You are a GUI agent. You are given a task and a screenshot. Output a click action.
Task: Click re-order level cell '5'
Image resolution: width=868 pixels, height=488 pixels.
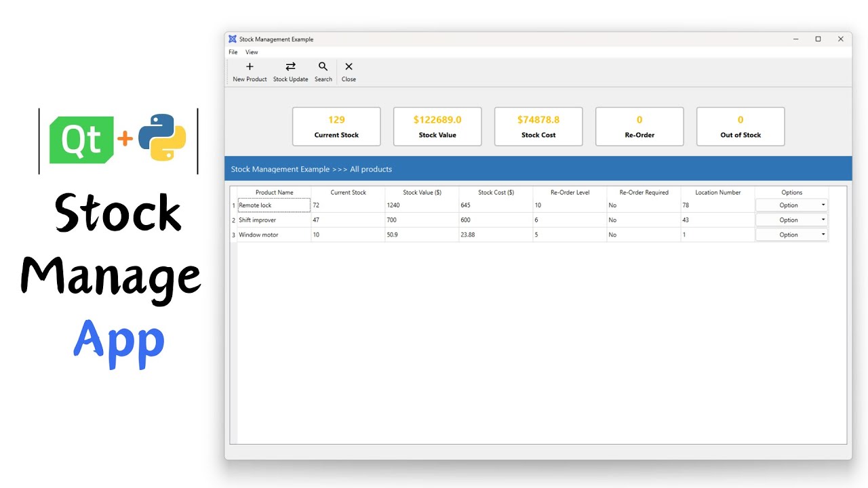pyautogui.click(x=570, y=235)
